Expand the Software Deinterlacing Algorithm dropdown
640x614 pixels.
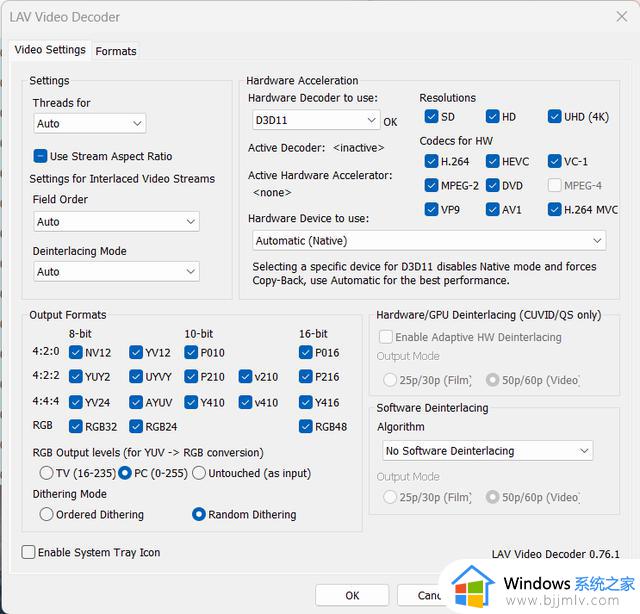[487, 451]
